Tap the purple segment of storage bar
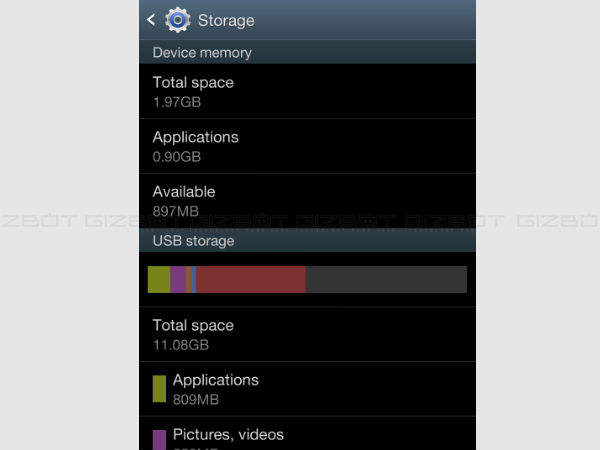 point(178,279)
